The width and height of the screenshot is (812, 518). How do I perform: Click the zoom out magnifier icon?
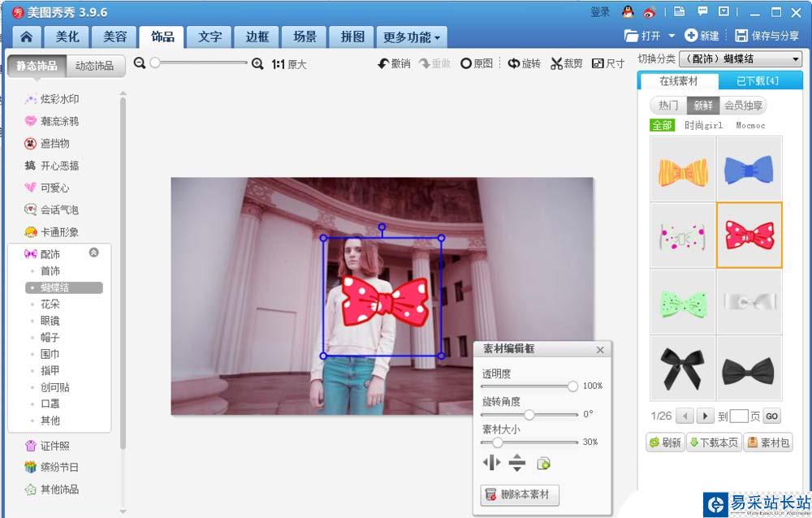pos(140,63)
